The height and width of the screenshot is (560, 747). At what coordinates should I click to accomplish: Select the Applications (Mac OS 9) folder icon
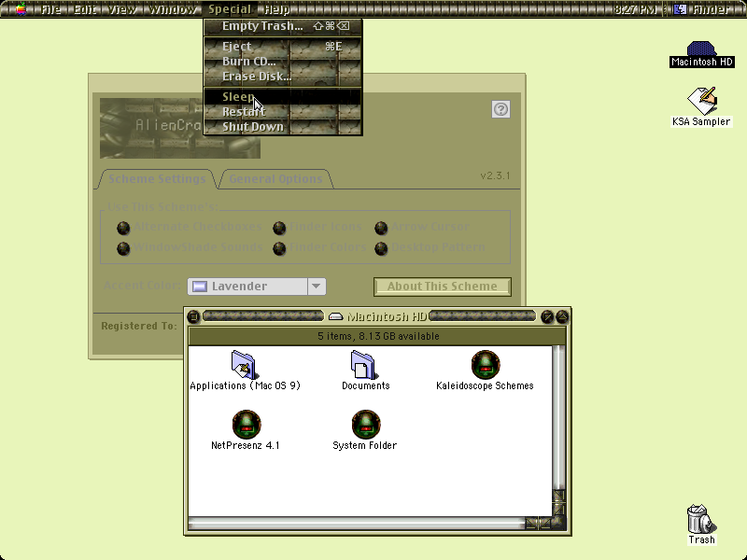tap(244, 365)
